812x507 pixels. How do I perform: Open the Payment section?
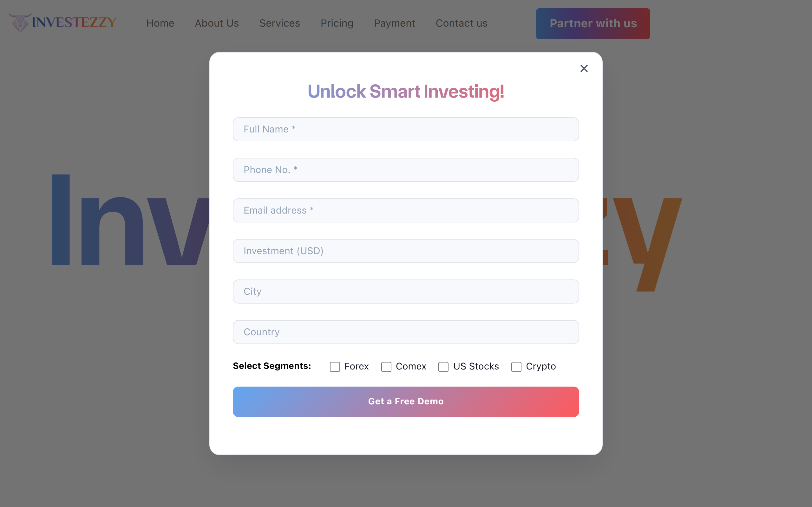pos(395,23)
